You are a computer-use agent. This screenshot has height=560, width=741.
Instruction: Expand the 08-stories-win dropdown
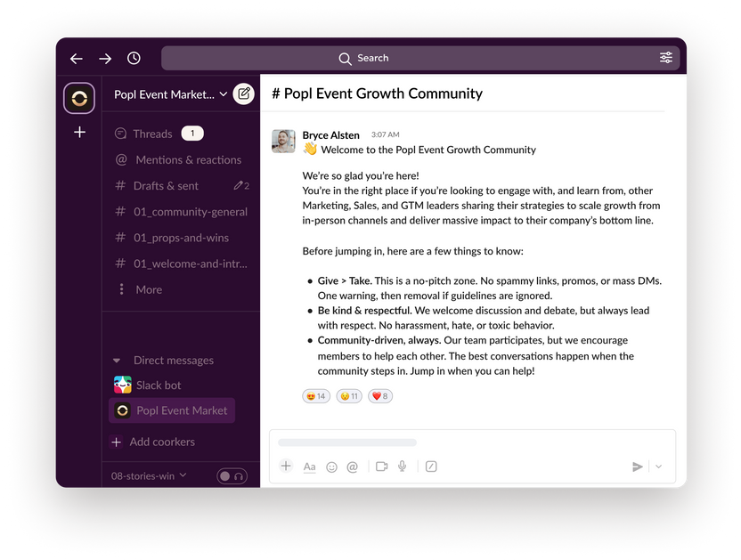(149, 476)
